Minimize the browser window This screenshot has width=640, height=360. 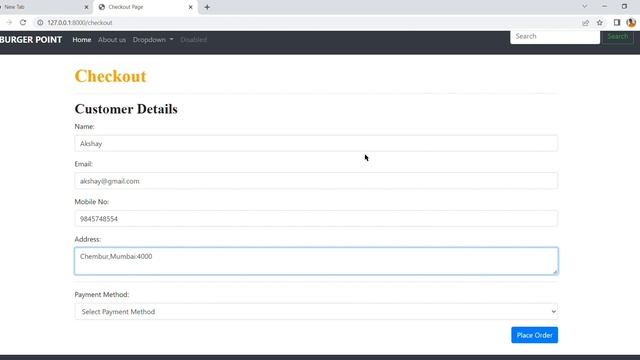[604, 7]
